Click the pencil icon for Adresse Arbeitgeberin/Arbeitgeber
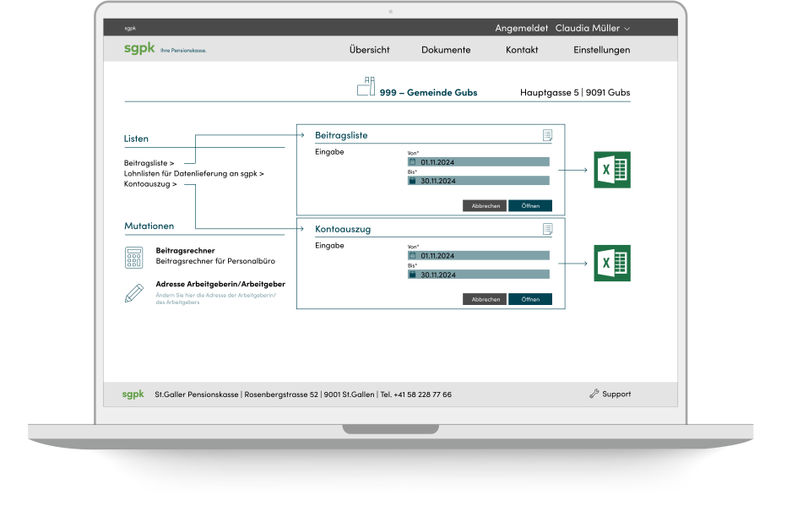Screen dimensions: 792x528 pos(134,292)
